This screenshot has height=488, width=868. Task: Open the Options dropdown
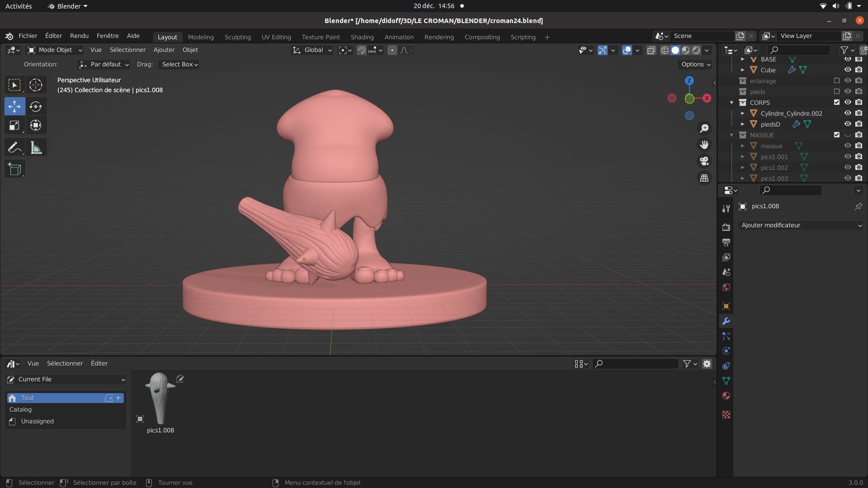coord(695,65)
